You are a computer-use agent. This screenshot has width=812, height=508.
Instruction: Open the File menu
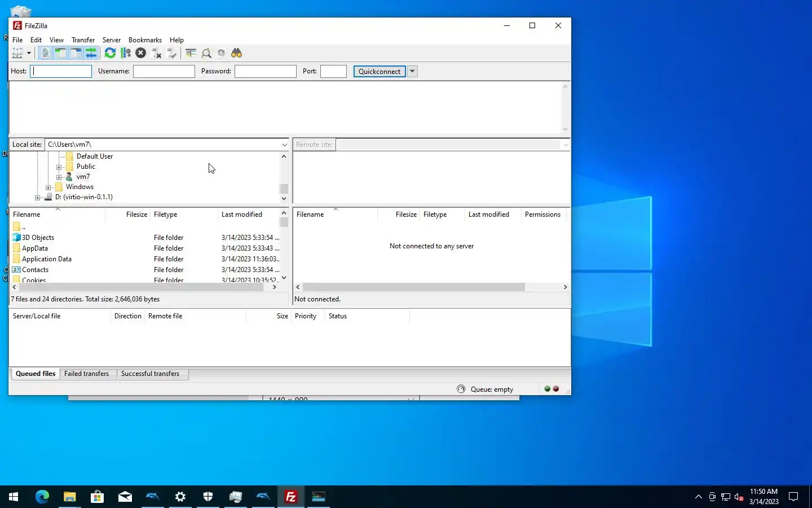point(17,40)
